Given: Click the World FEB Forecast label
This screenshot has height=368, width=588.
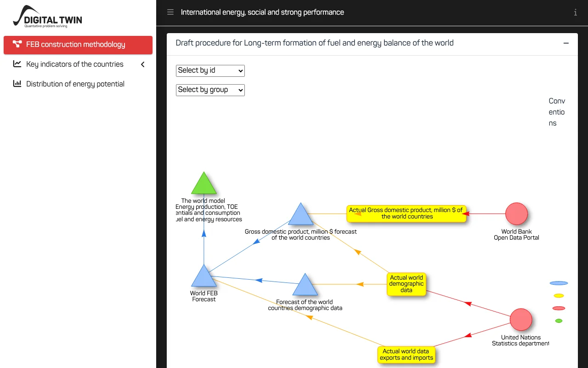Looking at the screenshot, I should 204,296.
